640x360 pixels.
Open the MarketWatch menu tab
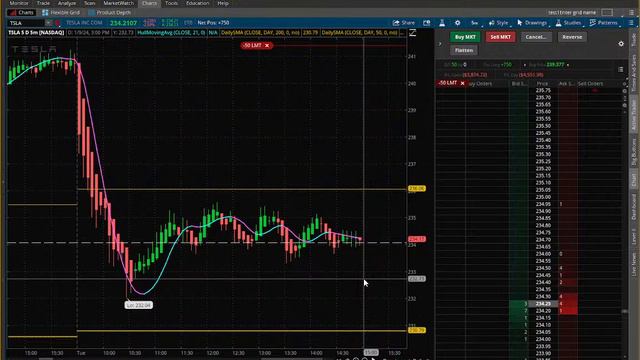tap(118, 3)
